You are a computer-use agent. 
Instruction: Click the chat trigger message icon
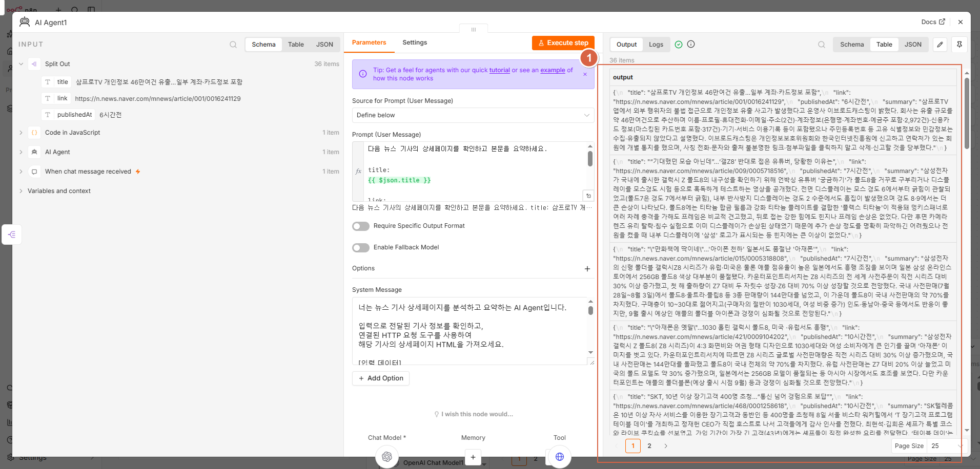click(34, 172)
